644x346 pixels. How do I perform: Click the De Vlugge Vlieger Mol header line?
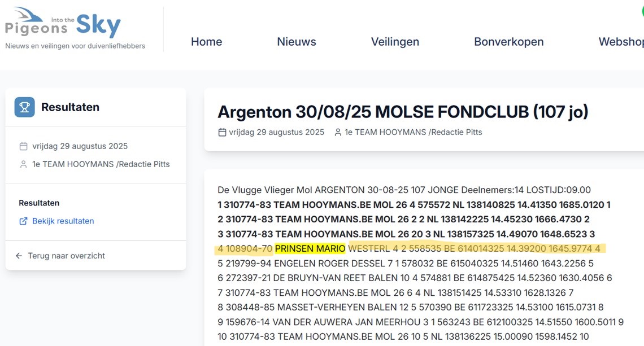(x=404, y=190)
